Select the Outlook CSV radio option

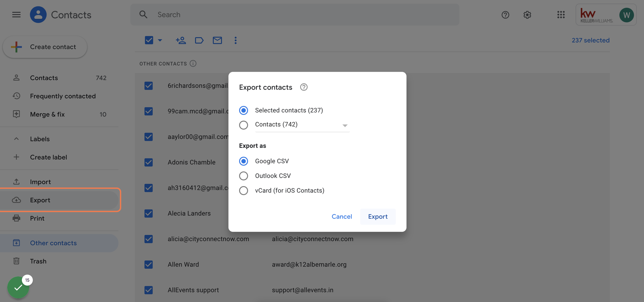(x=243, y=176)
